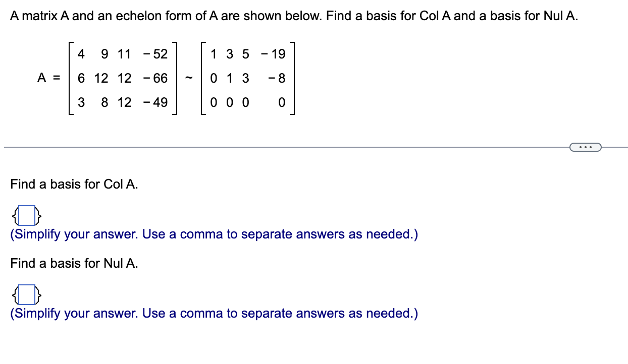Click the left bracket of matrix A
Screen dimensions: 628x364
[x=69, y=78]
